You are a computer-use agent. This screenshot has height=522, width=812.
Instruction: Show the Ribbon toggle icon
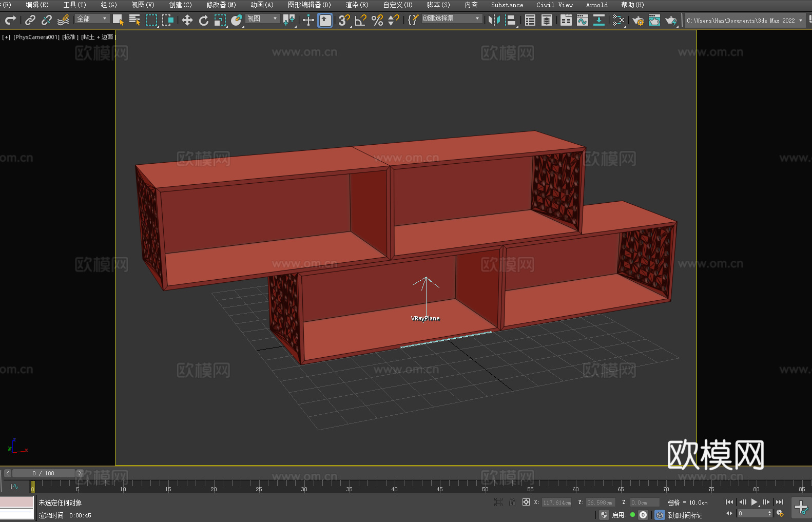click(x=566, y=20)
